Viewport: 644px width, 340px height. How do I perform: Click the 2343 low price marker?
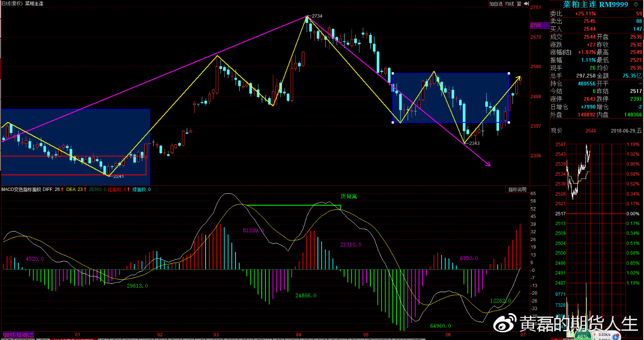click(x=474, y=144)
